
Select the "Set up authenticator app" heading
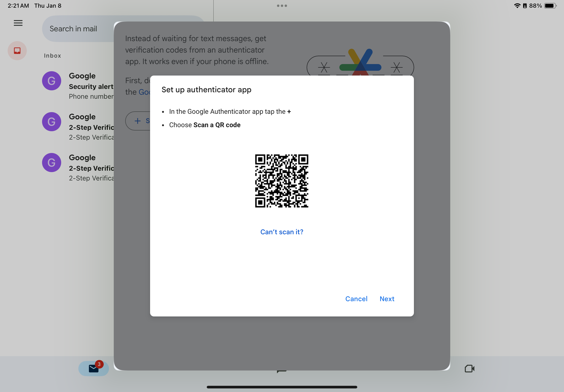click(206, 90)
